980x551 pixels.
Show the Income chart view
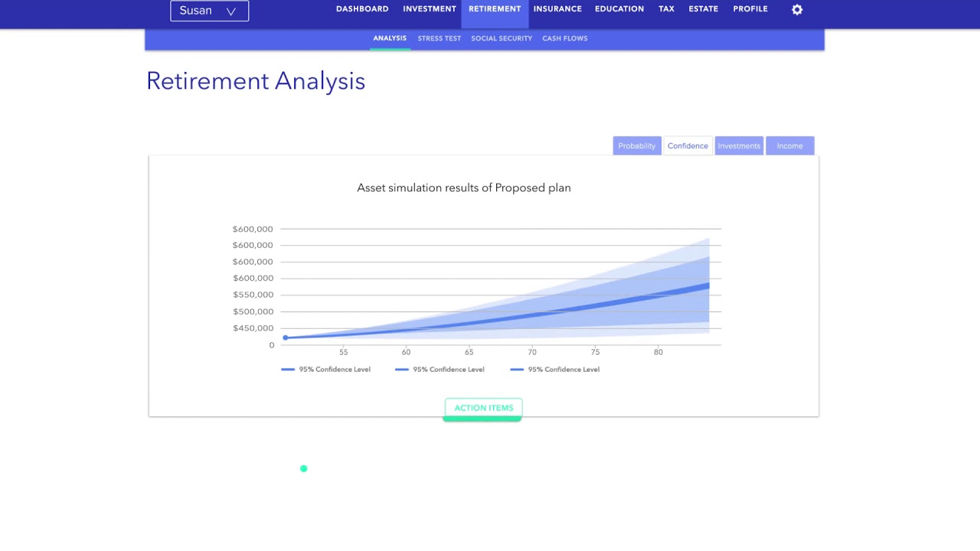(x=790, y=145)
